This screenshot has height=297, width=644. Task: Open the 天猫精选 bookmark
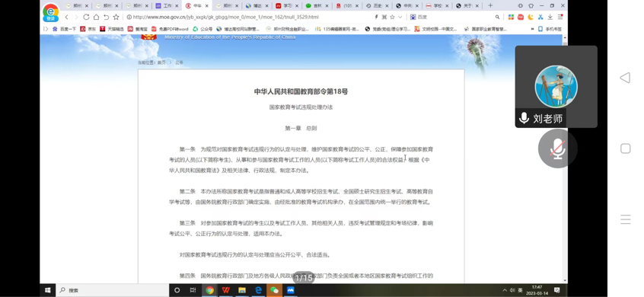click(x=112, y=29)
